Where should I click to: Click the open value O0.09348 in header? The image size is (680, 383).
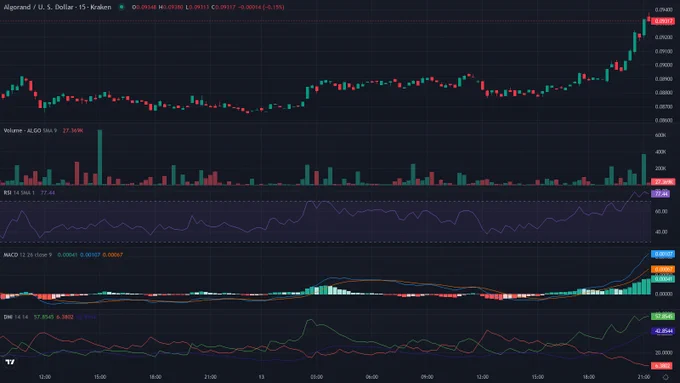pos(144,7)
